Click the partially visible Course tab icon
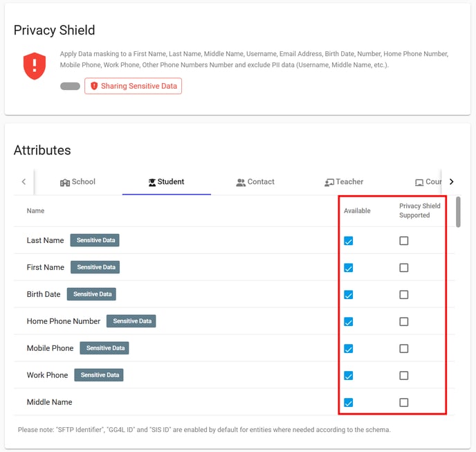 pyautogui.click(x=419, y=182)
